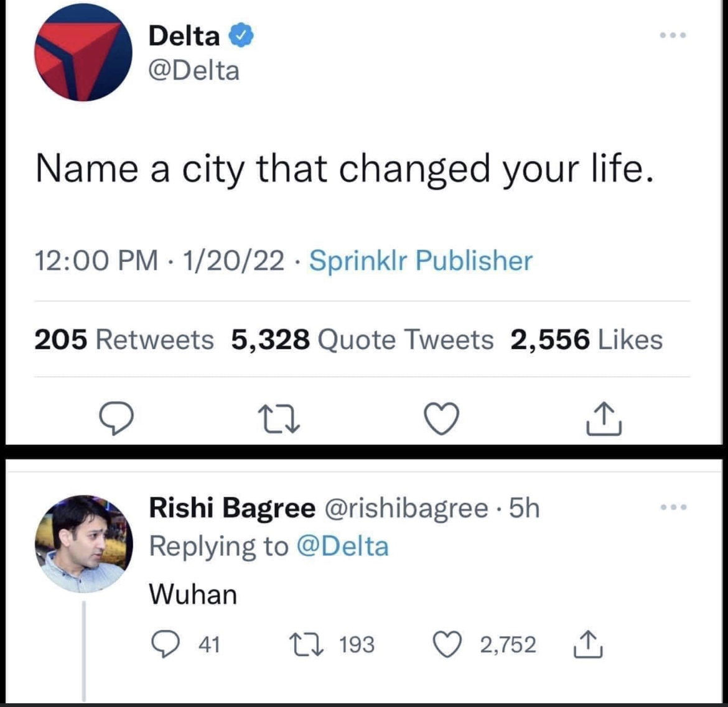View the 2,556 Likes list

coord(586,340)
